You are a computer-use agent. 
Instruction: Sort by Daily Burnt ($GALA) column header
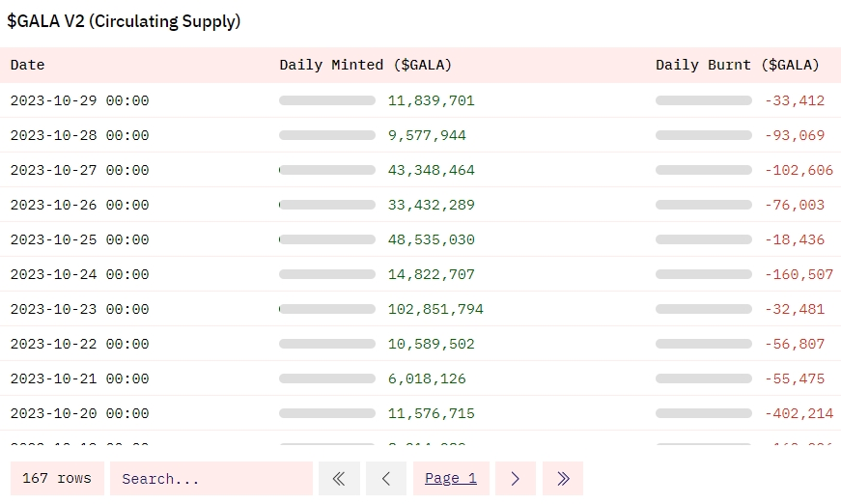pyautogui.click(x=737, y=65)
